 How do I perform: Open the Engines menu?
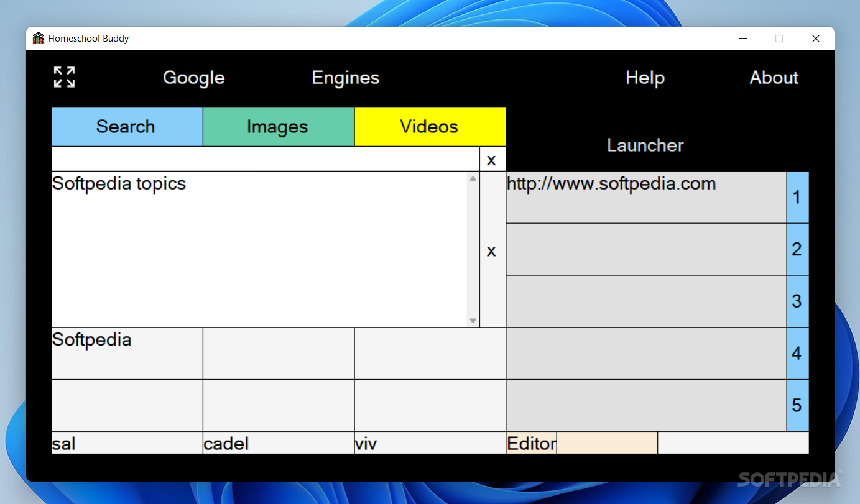[345, 78]
